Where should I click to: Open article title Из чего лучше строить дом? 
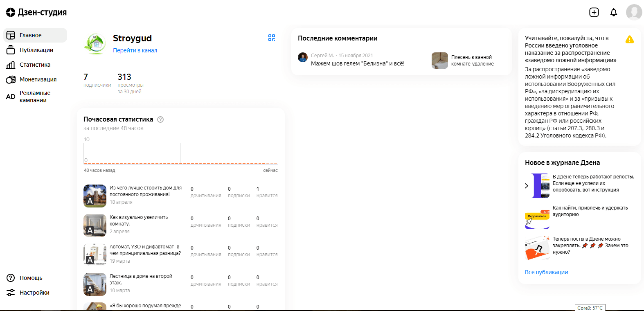pyautogui.click(x=146, y=191)
